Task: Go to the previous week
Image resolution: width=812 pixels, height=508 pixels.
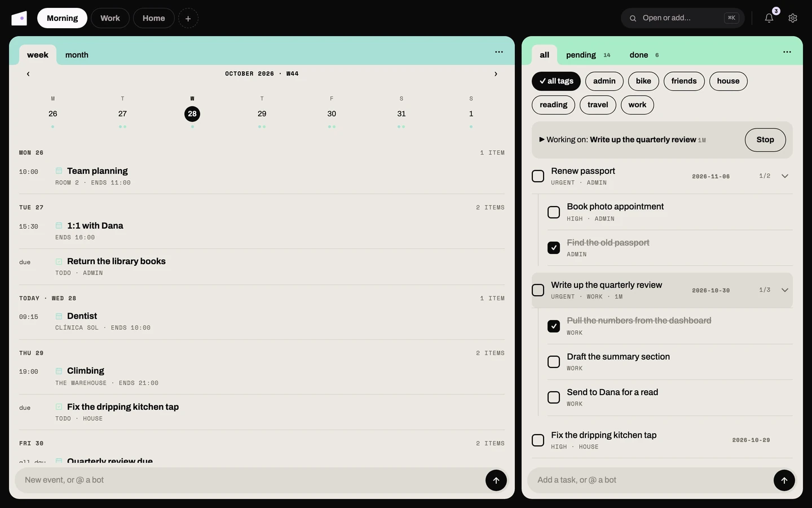Action: (28, 74)
